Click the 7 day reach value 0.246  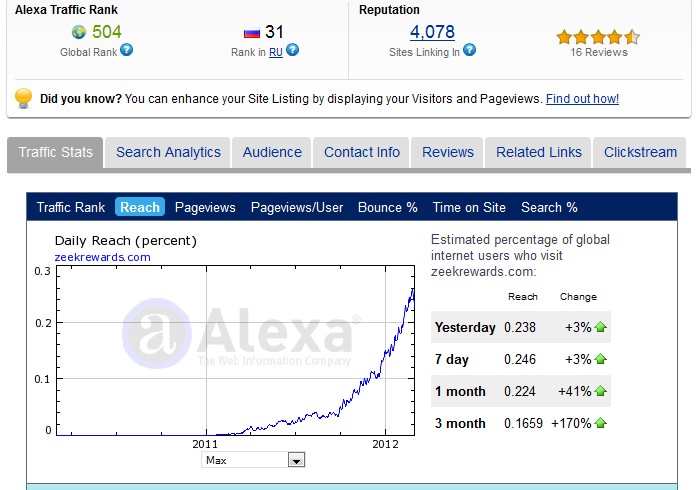coord(520,359)
